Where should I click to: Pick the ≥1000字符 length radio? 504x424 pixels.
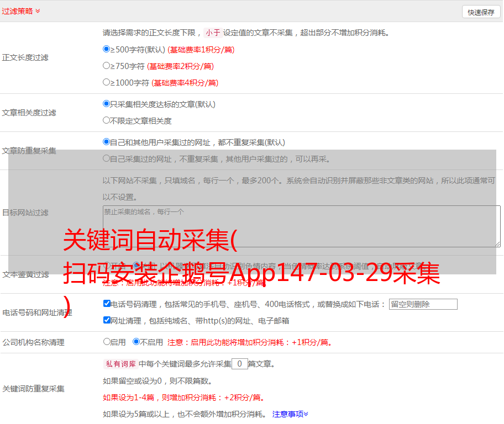pos(107,82)
